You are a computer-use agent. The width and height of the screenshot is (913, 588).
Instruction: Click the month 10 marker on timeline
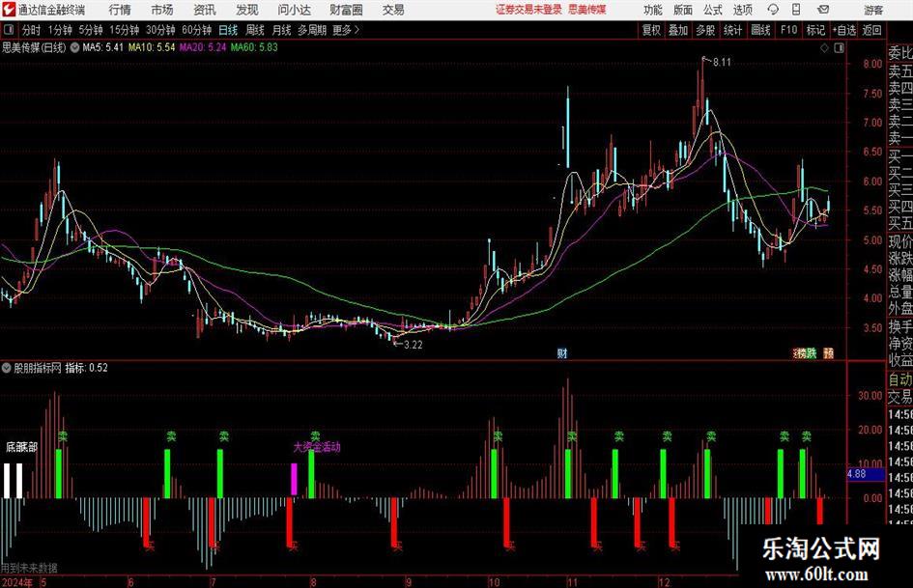[495, 582]
